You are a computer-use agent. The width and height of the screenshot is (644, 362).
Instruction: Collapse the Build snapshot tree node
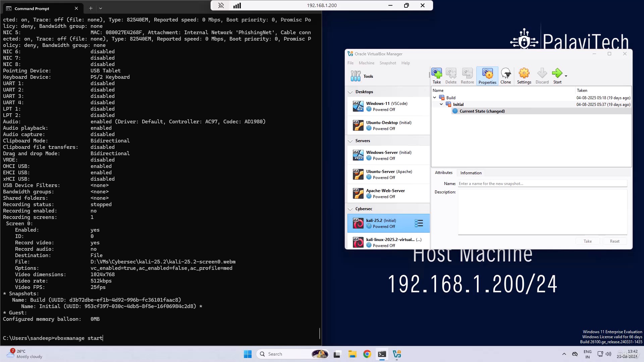435,98
